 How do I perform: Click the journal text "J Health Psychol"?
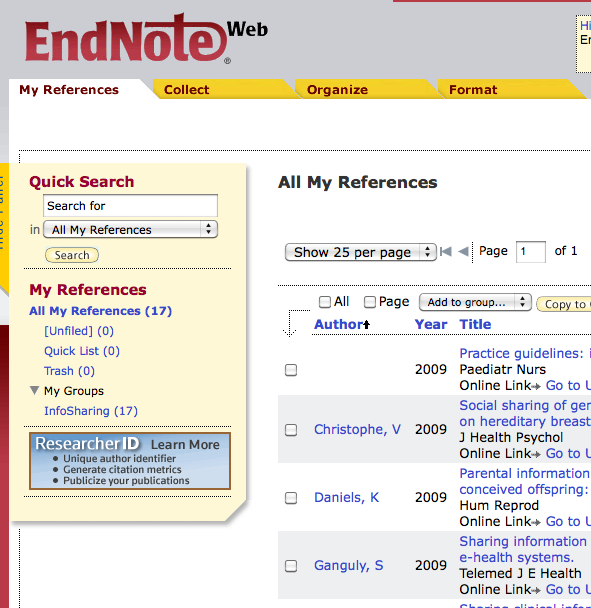point(511,438)
